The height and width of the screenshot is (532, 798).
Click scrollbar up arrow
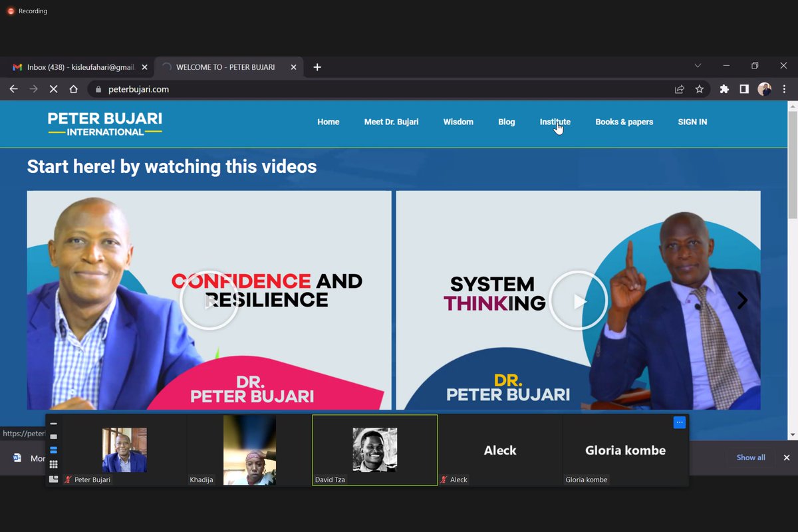click(x=792, y=106)
